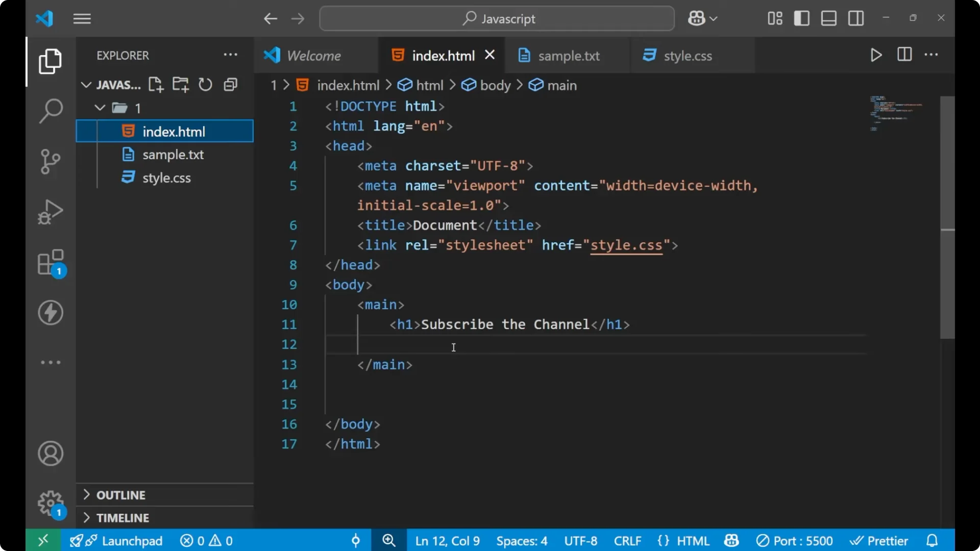Run the code with the Play icon
The height and width of the screenshot is (551, 980).
(x=876, y=55)
